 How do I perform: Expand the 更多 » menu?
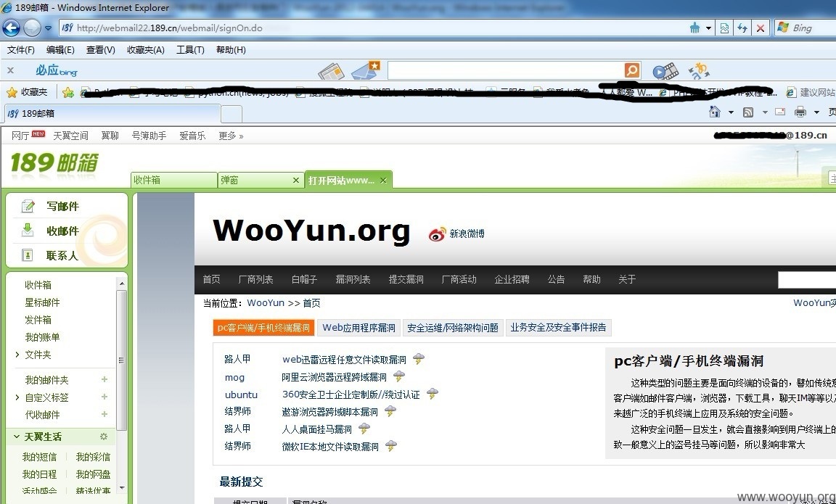231,136
